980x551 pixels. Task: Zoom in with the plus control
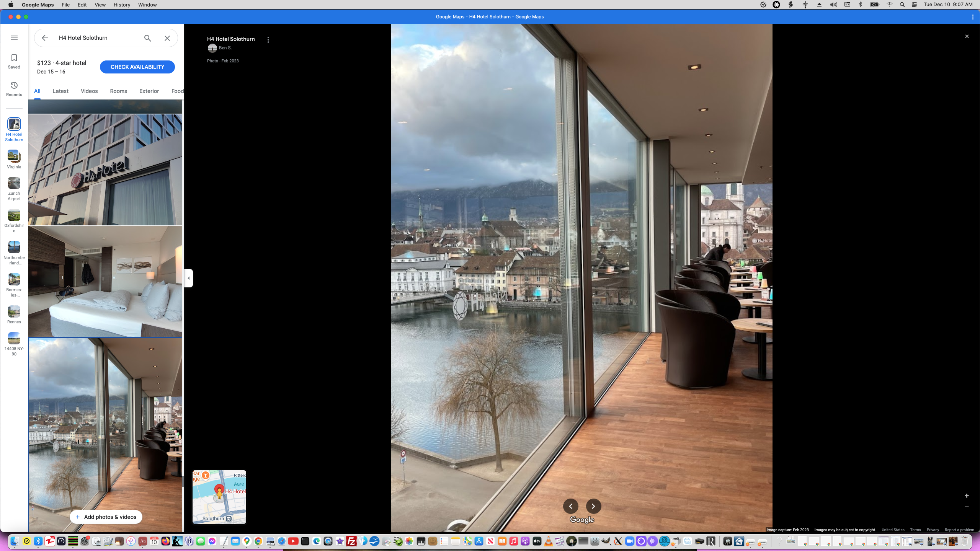coord(967,496)
